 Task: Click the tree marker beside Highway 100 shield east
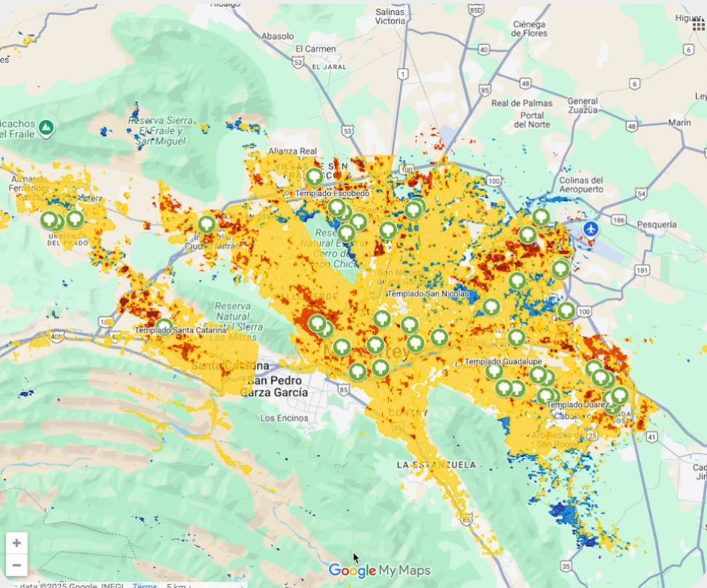point(566,310)
